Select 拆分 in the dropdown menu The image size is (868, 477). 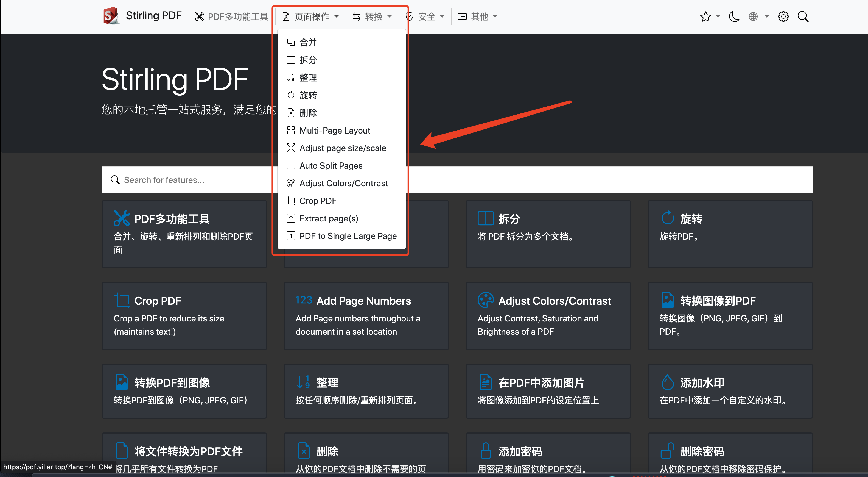pyautogui.click(x=341, y=60)
